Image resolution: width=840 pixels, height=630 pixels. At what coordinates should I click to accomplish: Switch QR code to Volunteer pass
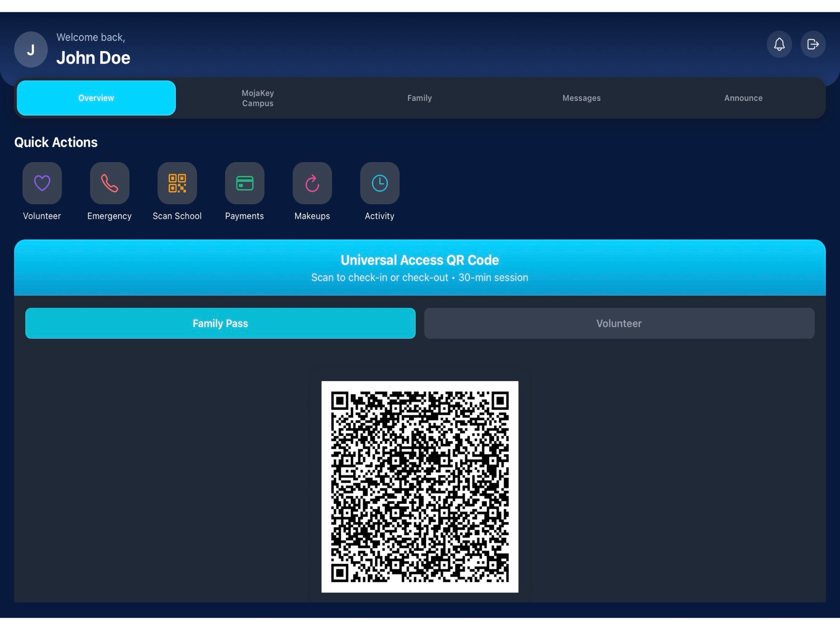click(619, 323)
